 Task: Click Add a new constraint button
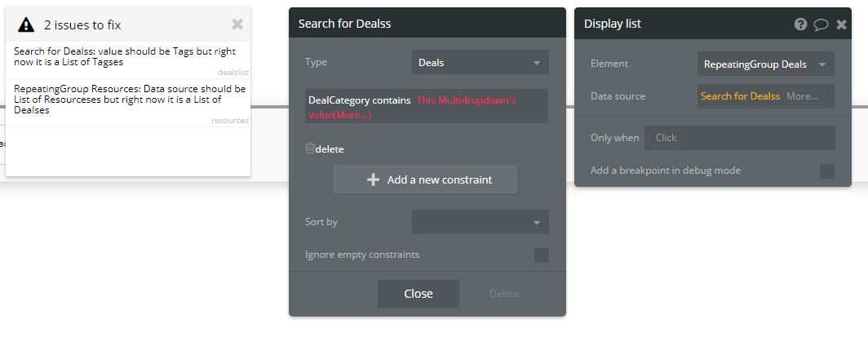coord(425,179)
